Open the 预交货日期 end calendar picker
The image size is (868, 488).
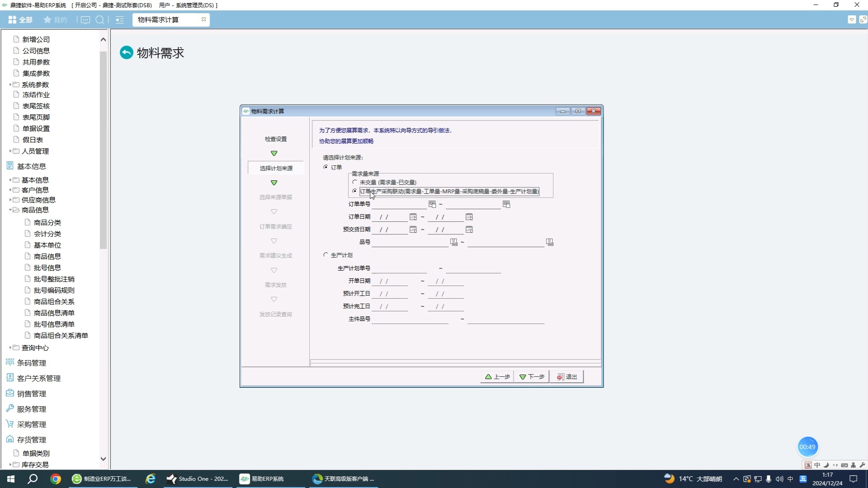click(469, 230)
